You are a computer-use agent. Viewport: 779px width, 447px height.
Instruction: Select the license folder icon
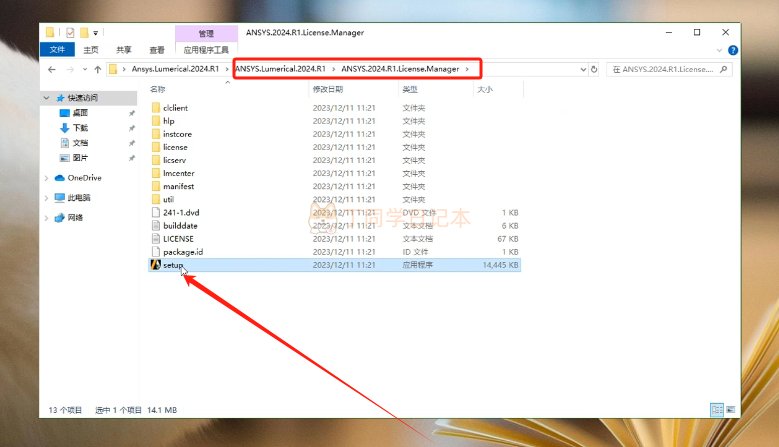156,147
